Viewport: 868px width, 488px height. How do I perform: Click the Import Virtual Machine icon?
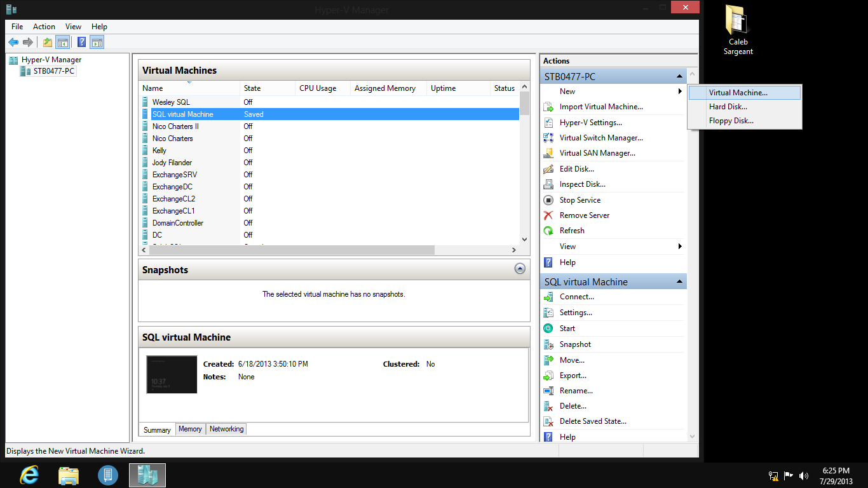[548, 107]
